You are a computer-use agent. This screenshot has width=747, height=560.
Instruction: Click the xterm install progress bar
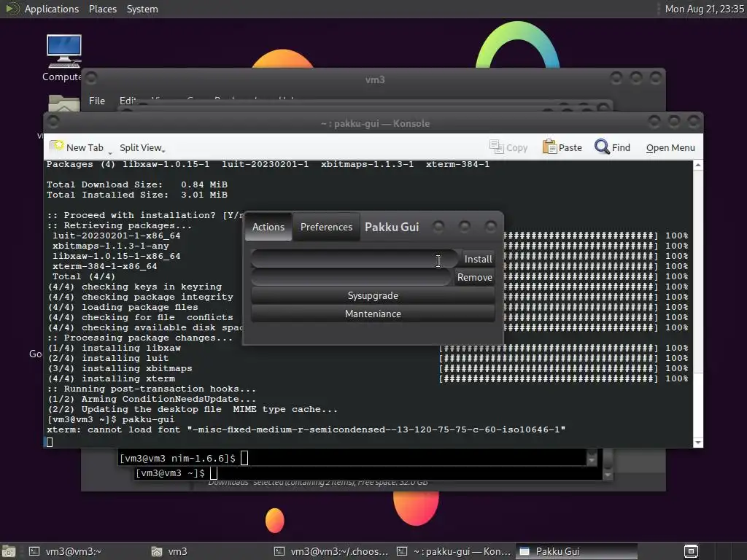548,378
